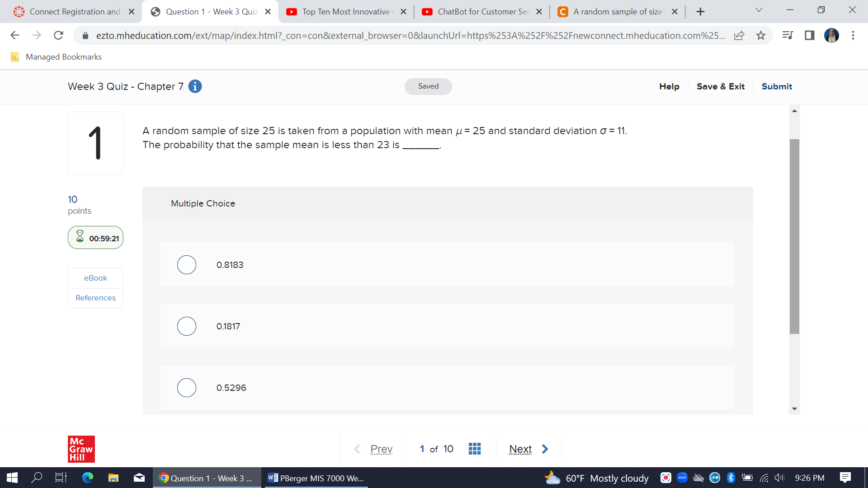Switch to the ChatBot for Customer tab
868x488 pixels.
click(482, 12)
